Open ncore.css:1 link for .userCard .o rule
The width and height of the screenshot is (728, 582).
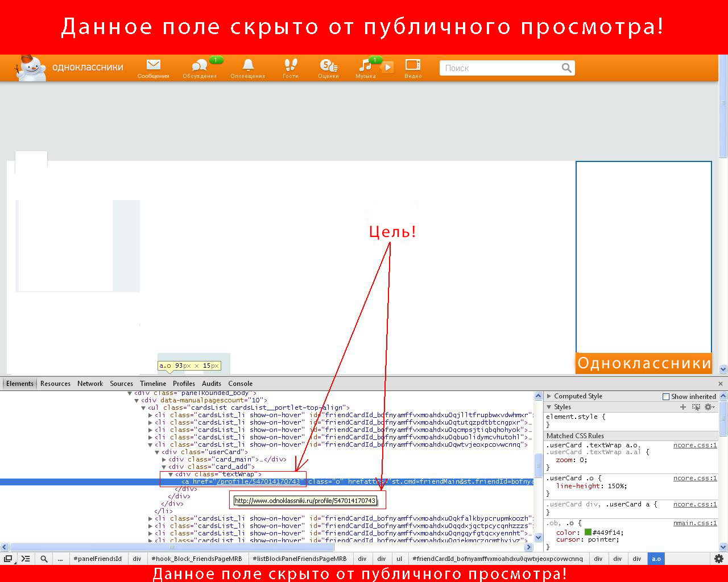click(695, 479)
